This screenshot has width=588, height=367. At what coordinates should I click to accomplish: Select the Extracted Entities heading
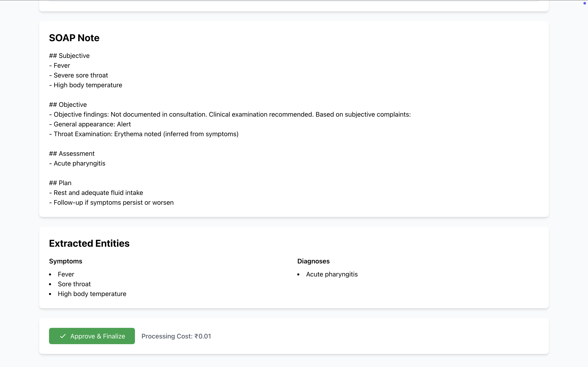tap(89, 243)
